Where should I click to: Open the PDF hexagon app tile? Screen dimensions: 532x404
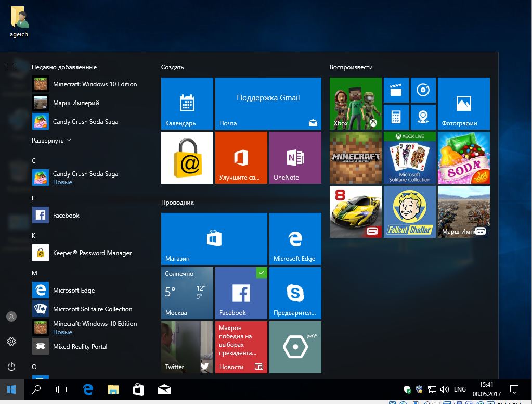[295, 347]
